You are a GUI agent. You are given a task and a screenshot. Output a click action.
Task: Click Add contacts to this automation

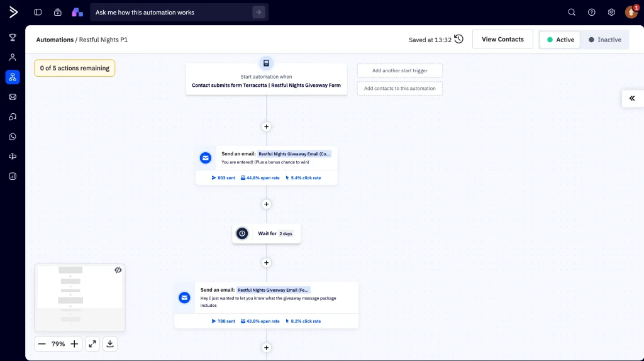pos(399,88)
